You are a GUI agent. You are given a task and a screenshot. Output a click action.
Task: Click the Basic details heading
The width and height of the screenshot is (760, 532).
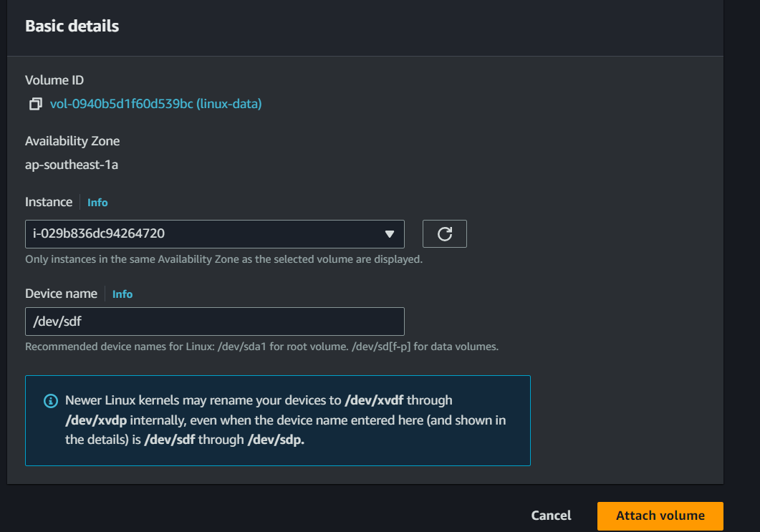(72, 26)
